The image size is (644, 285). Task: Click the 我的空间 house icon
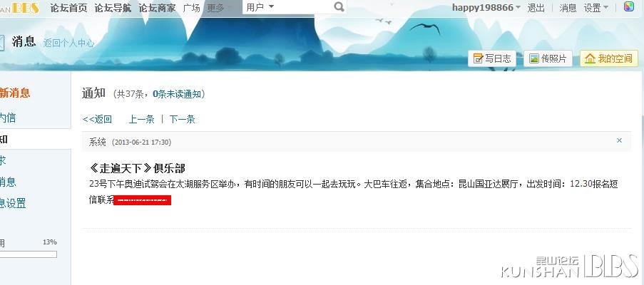[591, 58]
